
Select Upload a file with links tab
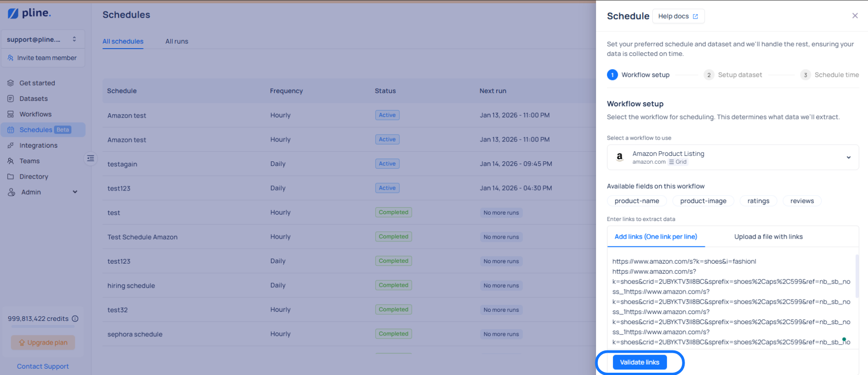click(768, 237)
